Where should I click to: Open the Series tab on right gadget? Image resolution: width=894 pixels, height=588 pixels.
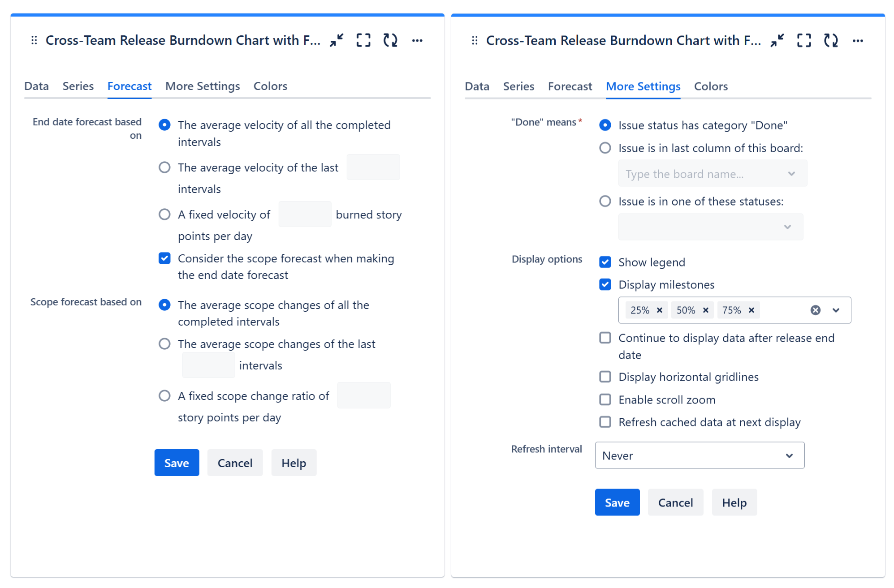518,86
